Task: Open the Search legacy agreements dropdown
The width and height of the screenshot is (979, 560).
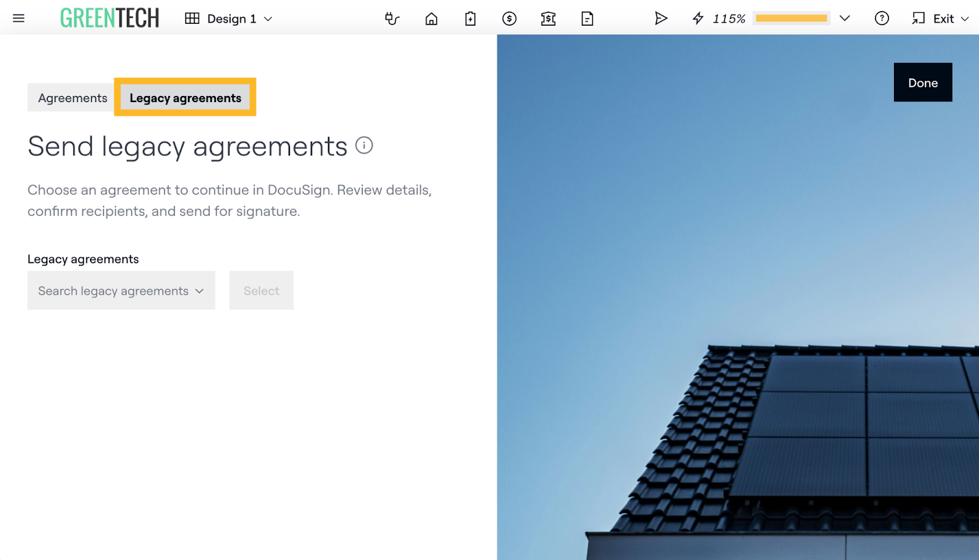Action: pyautogui.click(x=121, y=290)
